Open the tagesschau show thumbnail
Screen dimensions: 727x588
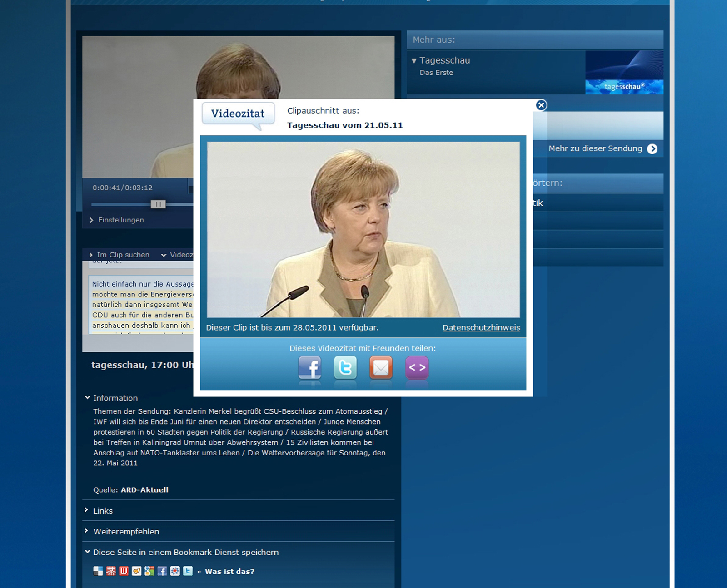624,73
